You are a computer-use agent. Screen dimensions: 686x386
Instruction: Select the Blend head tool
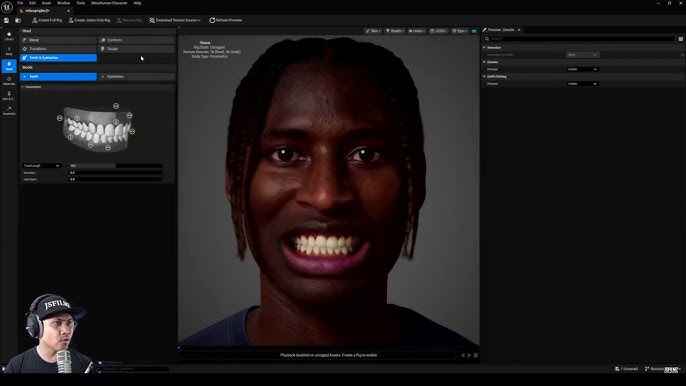[59, 40]
